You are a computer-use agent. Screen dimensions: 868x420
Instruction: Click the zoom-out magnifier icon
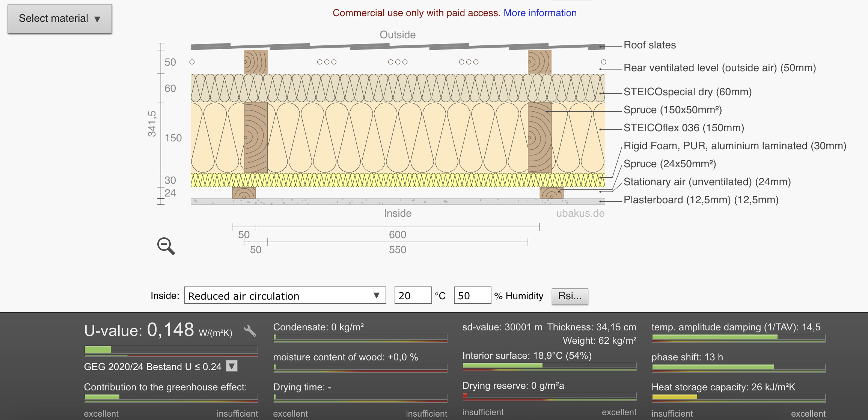[166, 246]
